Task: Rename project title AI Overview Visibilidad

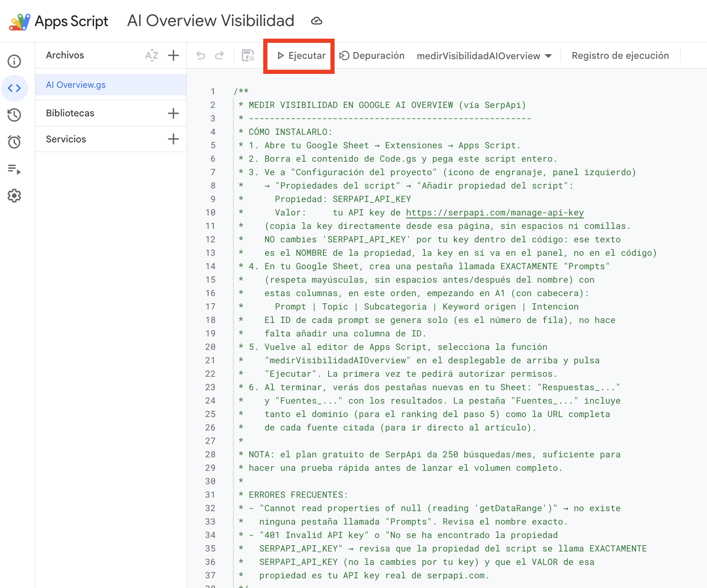Action: tap(211, 21)
